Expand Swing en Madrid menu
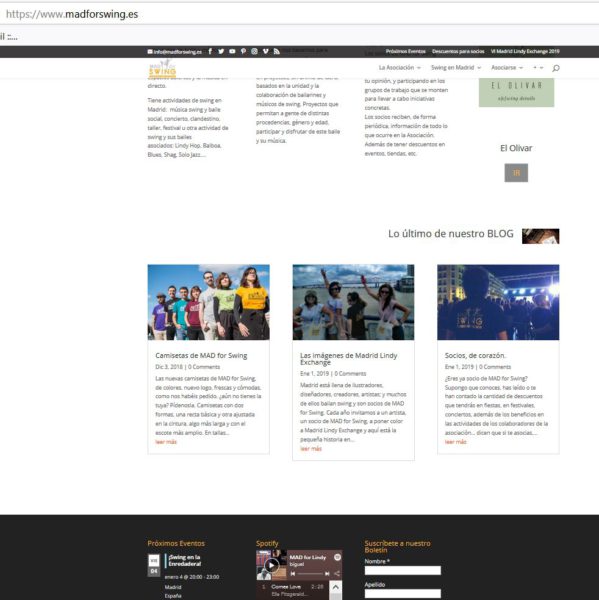 click(456, 68)
